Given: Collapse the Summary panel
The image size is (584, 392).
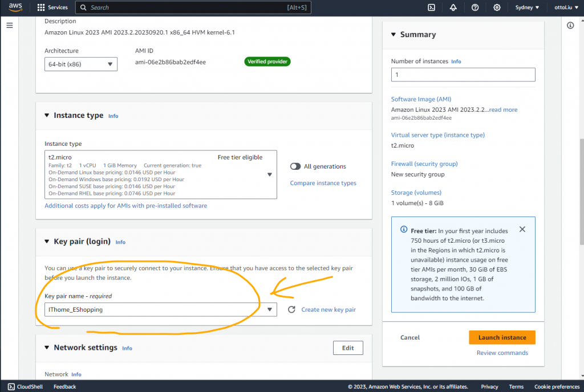Looking at the screenshot, I should tap(394, 35).
